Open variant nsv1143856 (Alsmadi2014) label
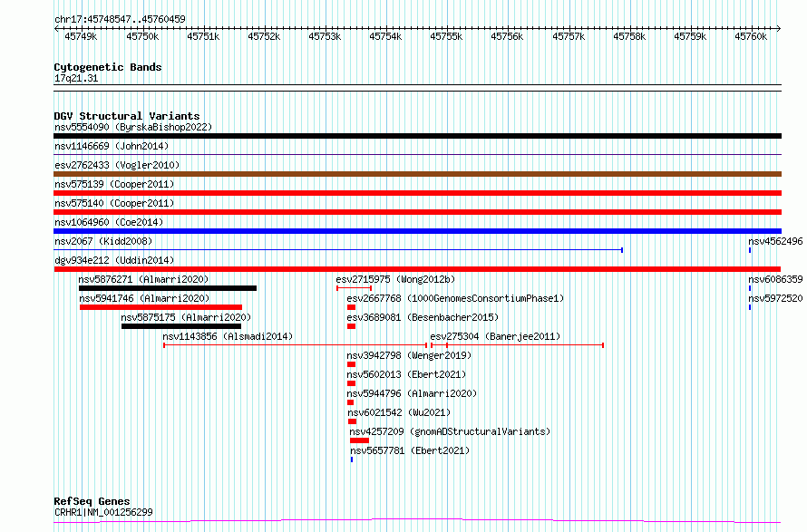The image size is (807, 532). pyautogui.click(x=228, y=336)
